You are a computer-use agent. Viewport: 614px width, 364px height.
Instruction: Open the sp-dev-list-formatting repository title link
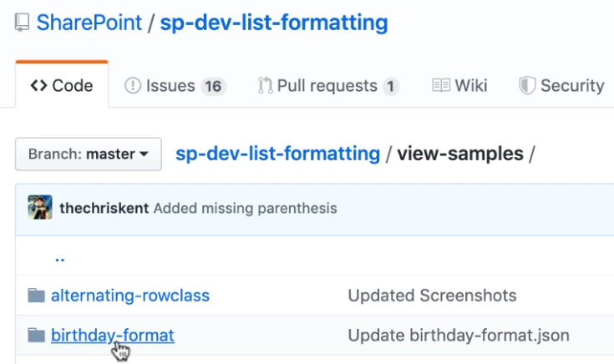pyautogui.click(x=274, y=23)
